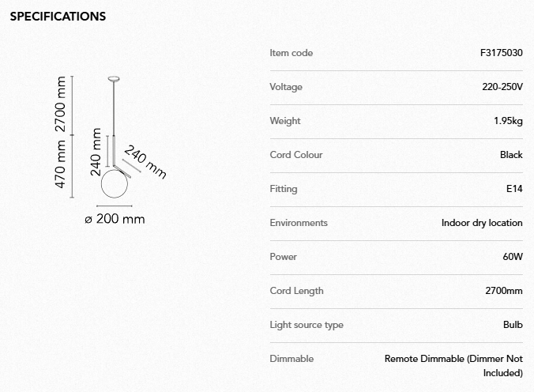This screenshot has width=534, height=392.
Task: Click the Cord Length 2700mm value
Action: [x=503, y=291]
